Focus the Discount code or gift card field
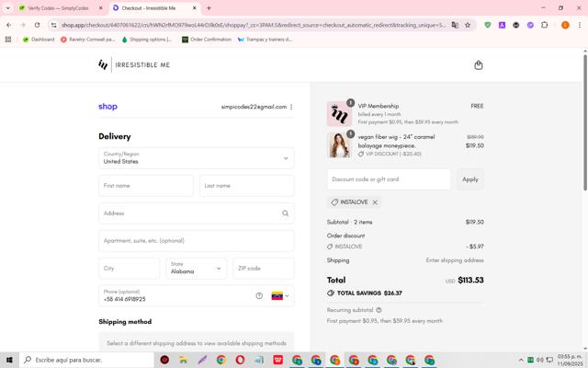 [389, 179]
